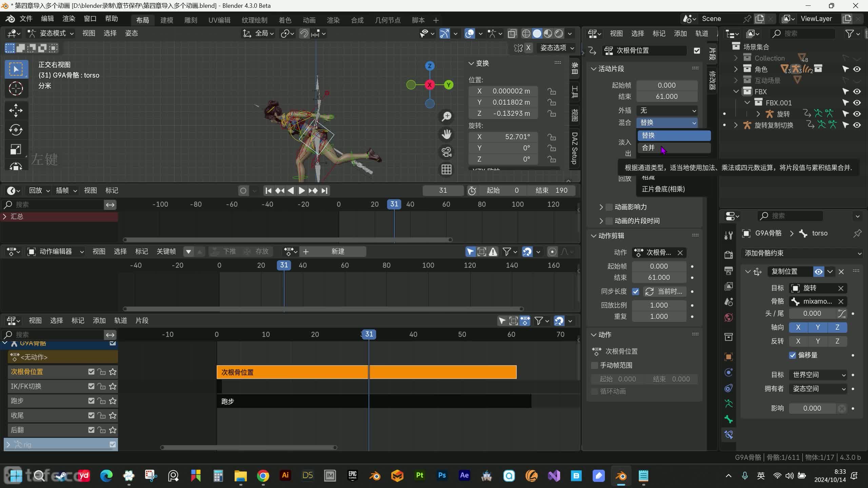The image size is (868, 488).
Task: Expand the 角色 collection in outliner
Action: click(x=735, y=69)
